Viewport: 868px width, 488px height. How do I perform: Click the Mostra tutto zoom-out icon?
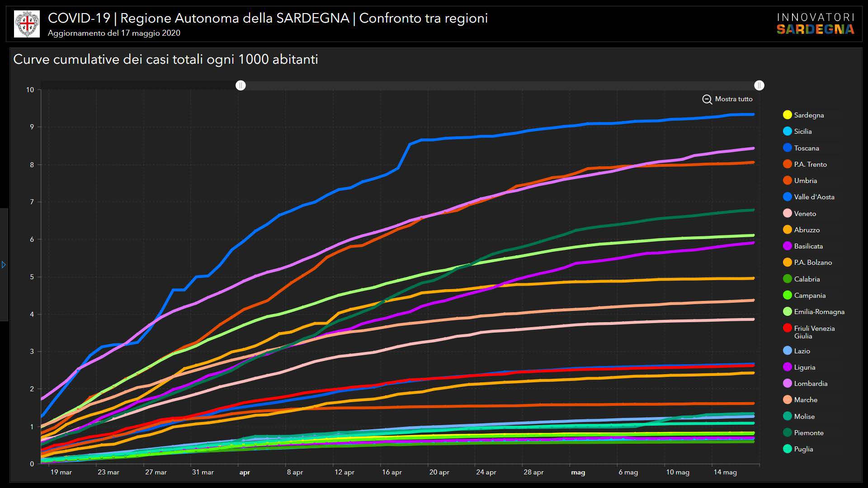pos(707,99)
